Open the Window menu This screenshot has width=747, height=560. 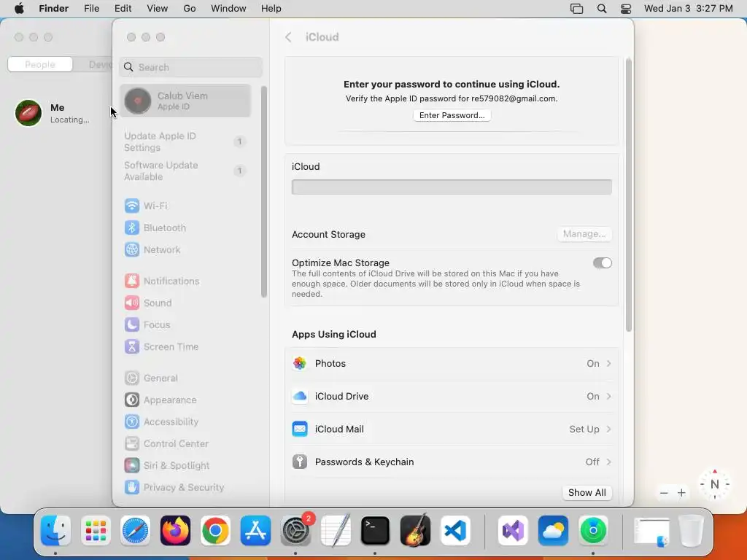coord(228,9)
